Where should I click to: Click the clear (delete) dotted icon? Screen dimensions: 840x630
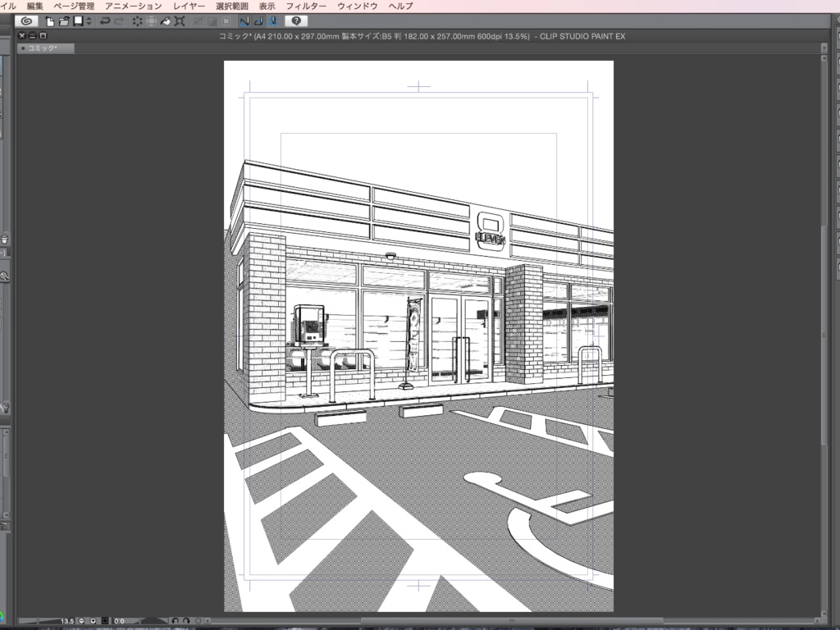pyautogui.click(x=137, y=21)
